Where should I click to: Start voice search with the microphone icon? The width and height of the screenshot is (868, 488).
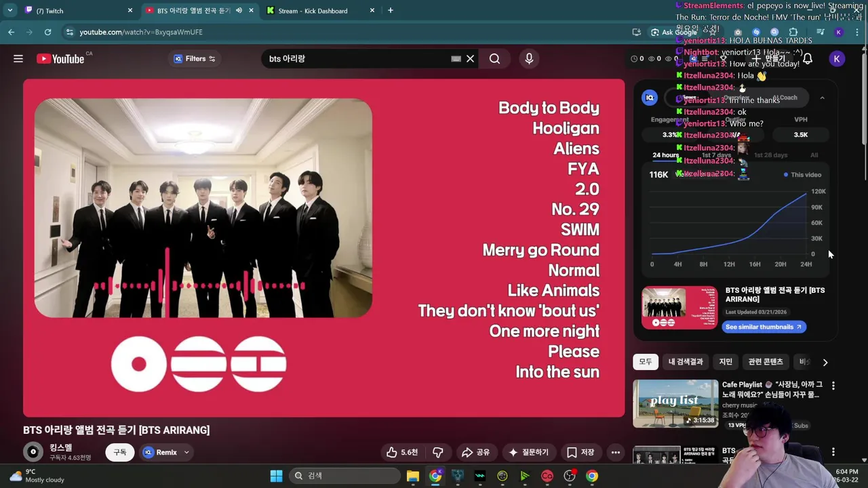click(529, 59)
